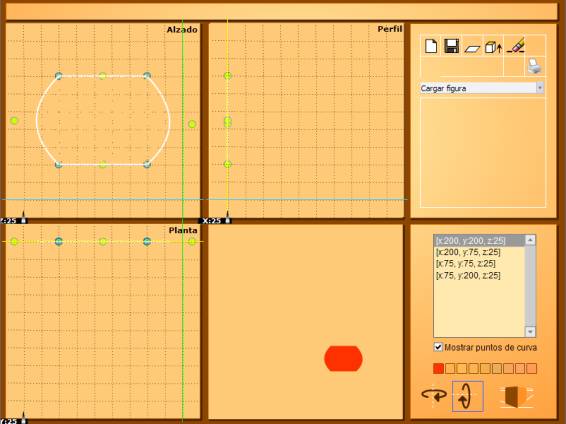Toggle Mostrar puntos de curva checkbox

(x=438, y=347)
